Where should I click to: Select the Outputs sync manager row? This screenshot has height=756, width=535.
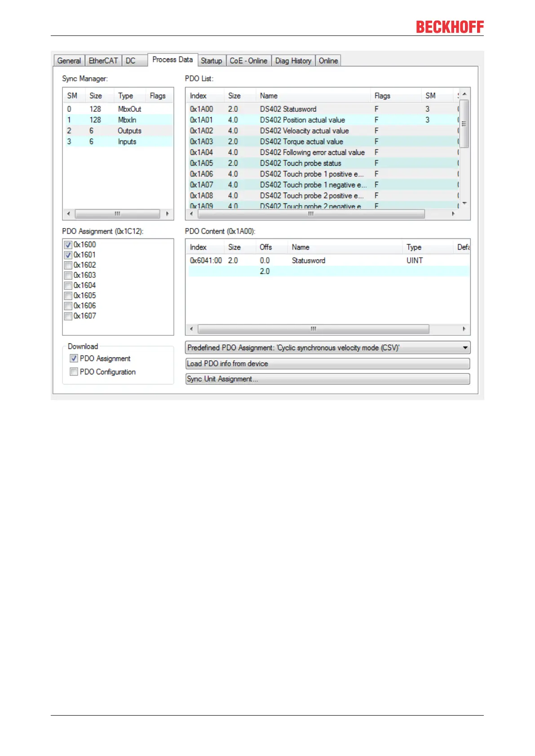pos(118,131)
